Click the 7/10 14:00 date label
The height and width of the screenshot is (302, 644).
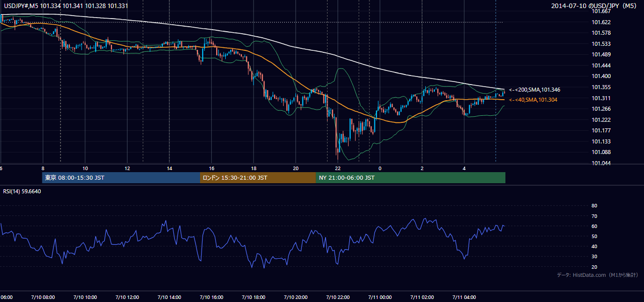click(x=169, y=297)
